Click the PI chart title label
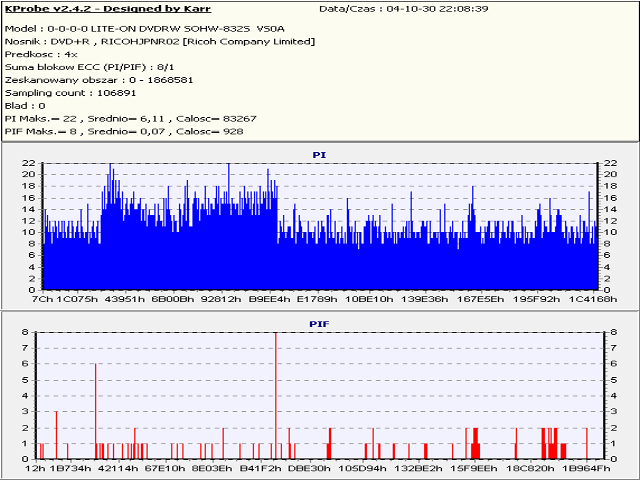The height and width of the screenshot is (480, 640). click(x=319, y=155)
